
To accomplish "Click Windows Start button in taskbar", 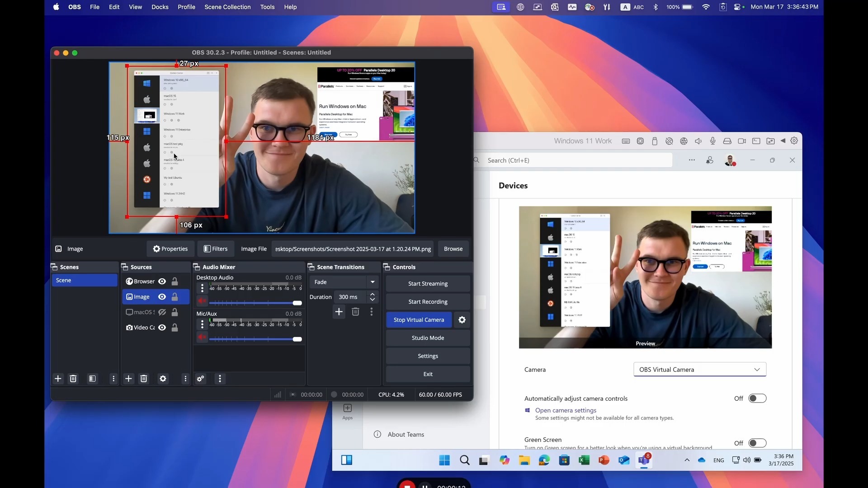I will click(x=444, y=460).
